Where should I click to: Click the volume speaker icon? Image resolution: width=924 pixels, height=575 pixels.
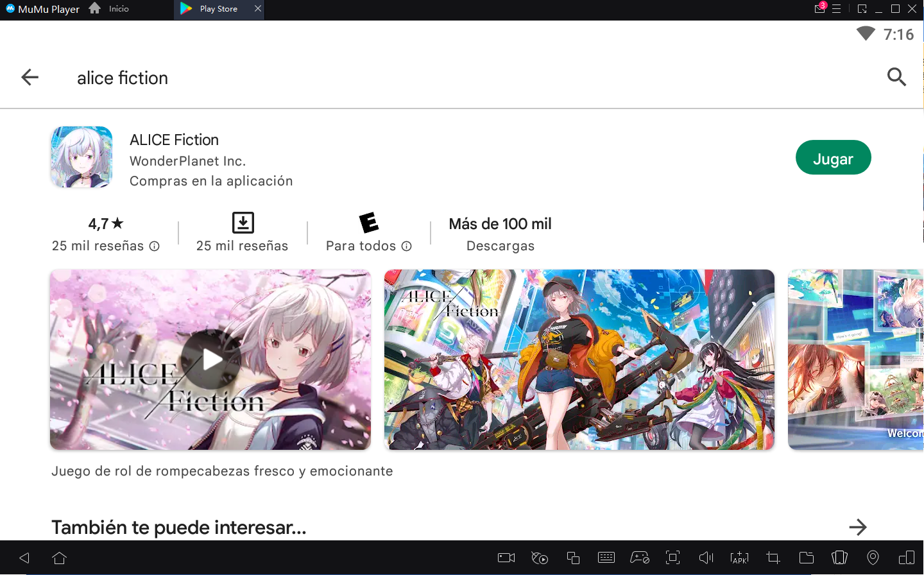point(706,558)
